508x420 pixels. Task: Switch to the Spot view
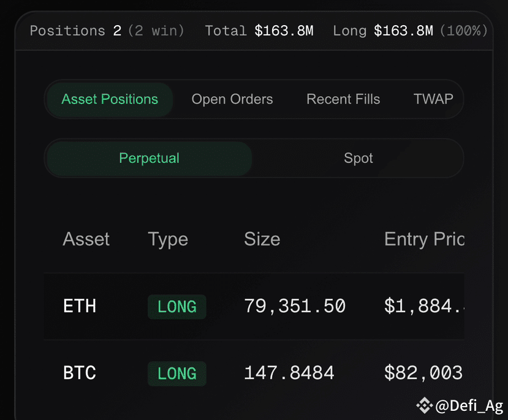click(x=358, y=158)
